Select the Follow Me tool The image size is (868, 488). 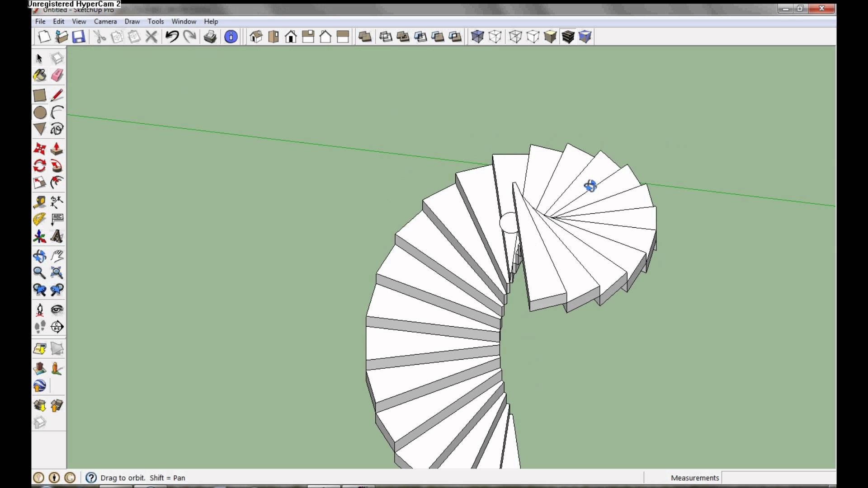57,166
